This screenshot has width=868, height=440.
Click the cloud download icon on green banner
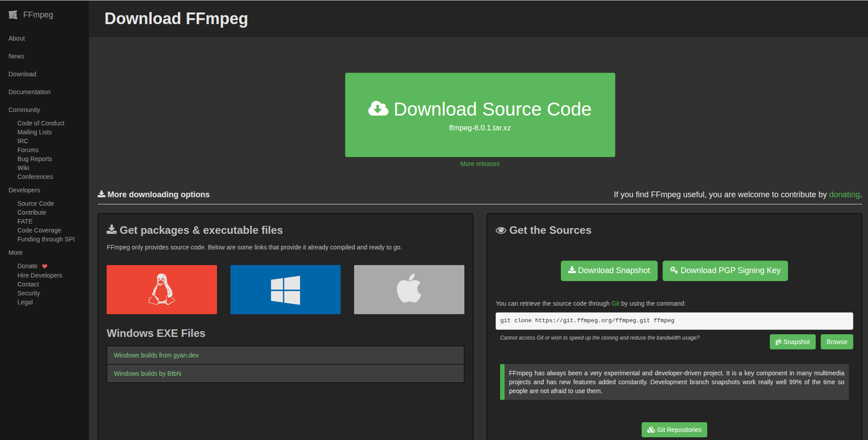tap(378, 109)
